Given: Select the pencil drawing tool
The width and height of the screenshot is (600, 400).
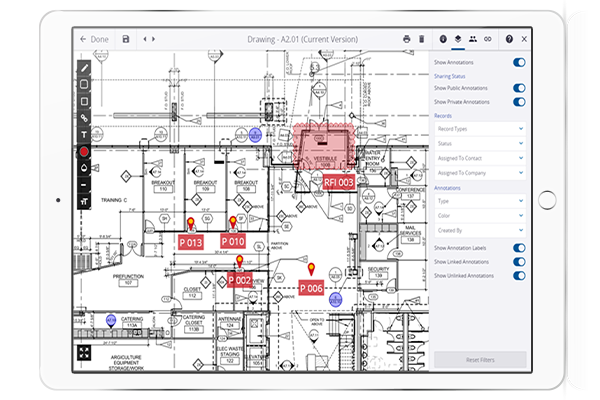Looking at the screenshot, I should point(84,67).
